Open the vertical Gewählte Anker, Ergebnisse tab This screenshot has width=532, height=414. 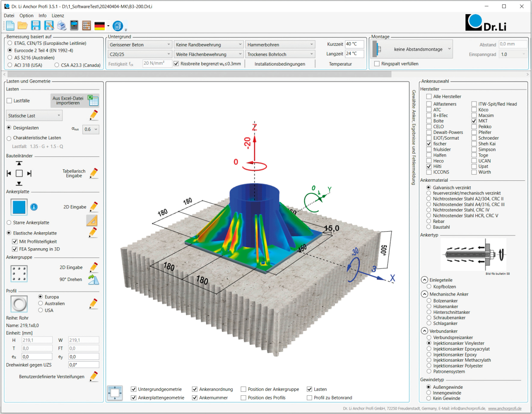click(x=414, y=137)
